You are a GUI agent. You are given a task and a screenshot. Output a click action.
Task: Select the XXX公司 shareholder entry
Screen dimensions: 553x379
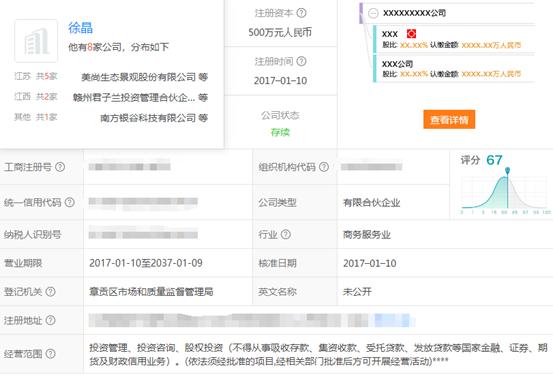454,68
